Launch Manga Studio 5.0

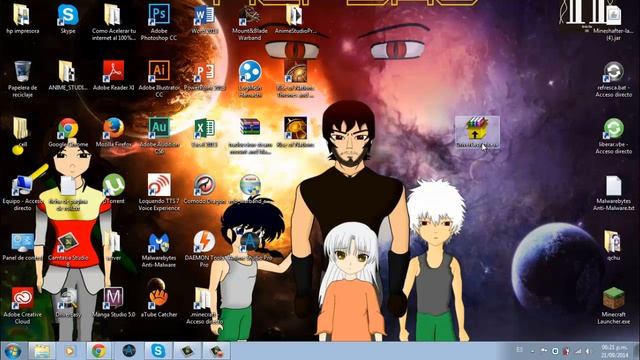point(113,303)
